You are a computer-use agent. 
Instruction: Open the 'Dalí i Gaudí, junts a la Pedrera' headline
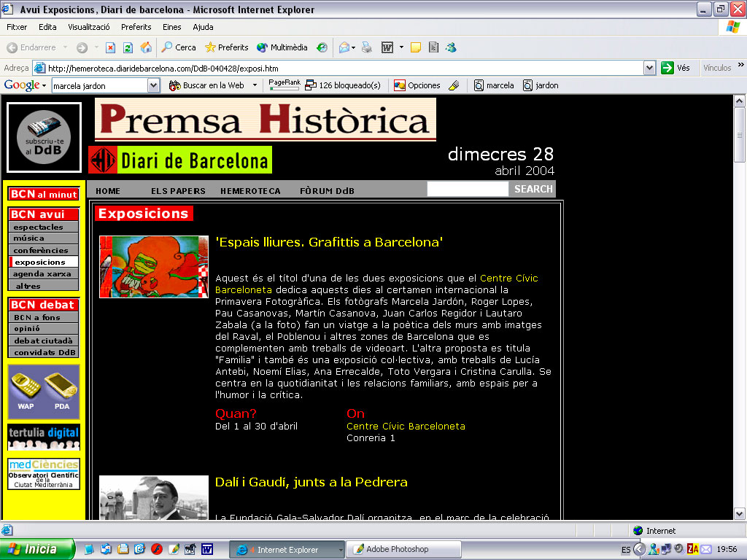point(311,483)
